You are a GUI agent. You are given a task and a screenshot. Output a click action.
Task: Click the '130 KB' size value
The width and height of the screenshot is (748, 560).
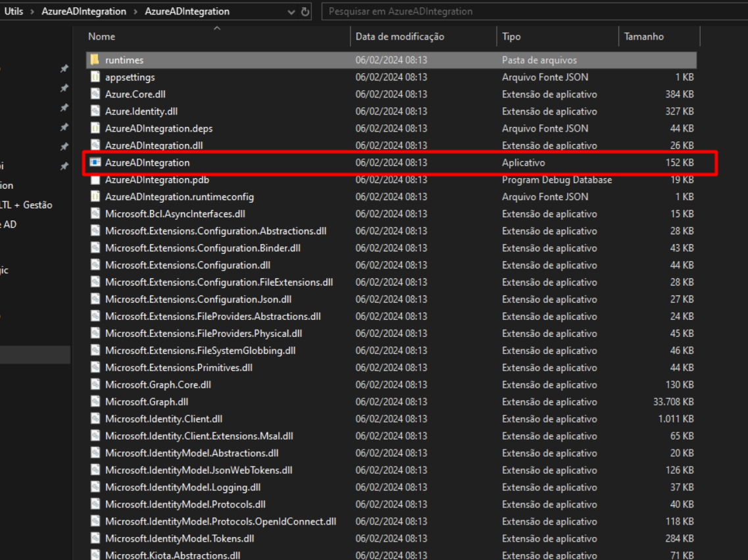(680, 385)
